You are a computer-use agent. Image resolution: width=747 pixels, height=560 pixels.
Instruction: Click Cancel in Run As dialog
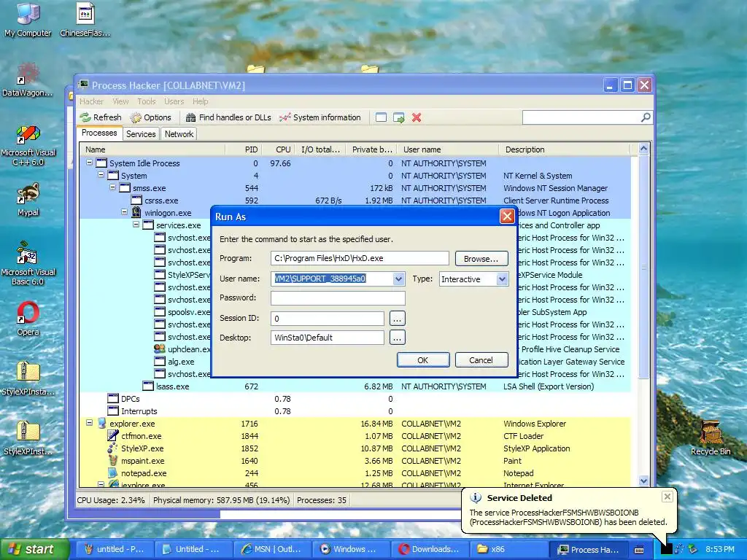point(481,360)
